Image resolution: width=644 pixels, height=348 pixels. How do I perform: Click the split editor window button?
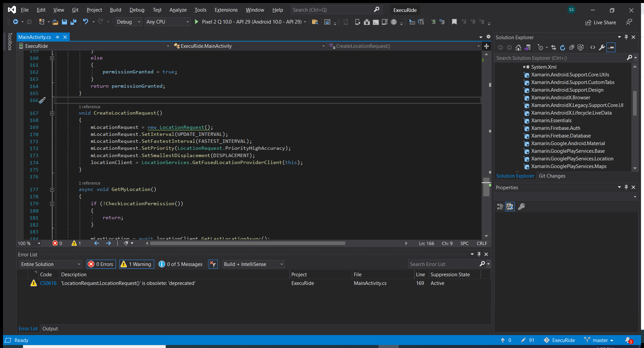pyautogui.click(x=486, y=46)
